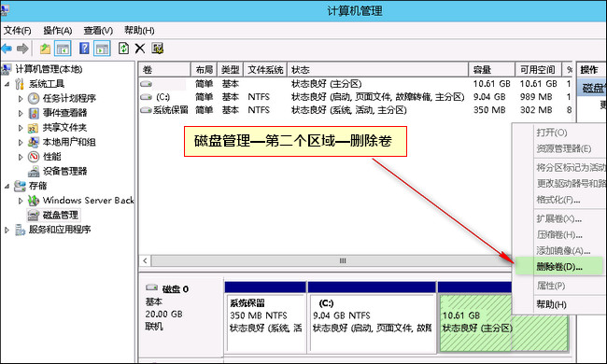Click the Back arrow toolbar icon
This screenshot has width=607, height=364.
tap(7, 49)
